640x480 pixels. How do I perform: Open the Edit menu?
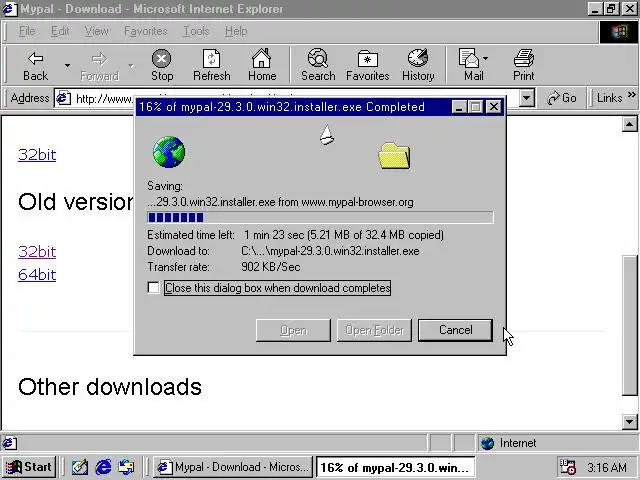pyautogui.click(x=60, y=31)
